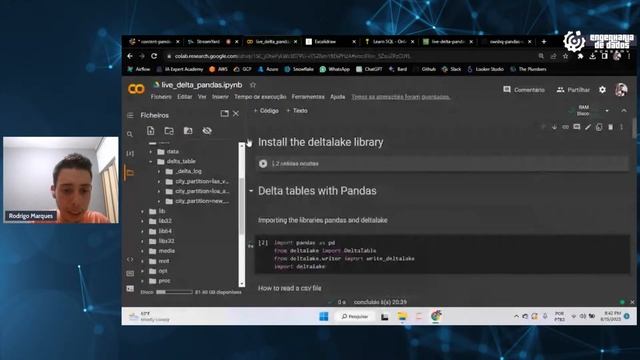Add a new + Código cell
The image size is (640, 360).
coord(266,111)
